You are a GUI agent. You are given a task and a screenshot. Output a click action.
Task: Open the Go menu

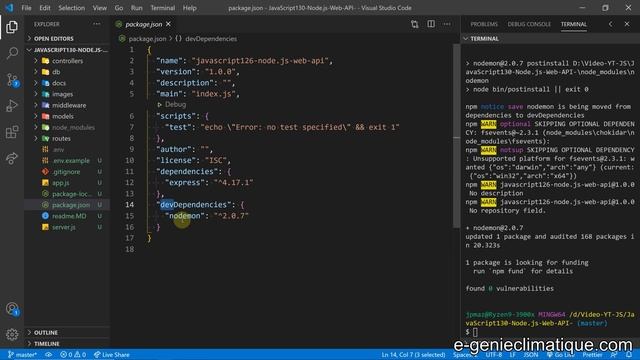click(x=119, y=8)
